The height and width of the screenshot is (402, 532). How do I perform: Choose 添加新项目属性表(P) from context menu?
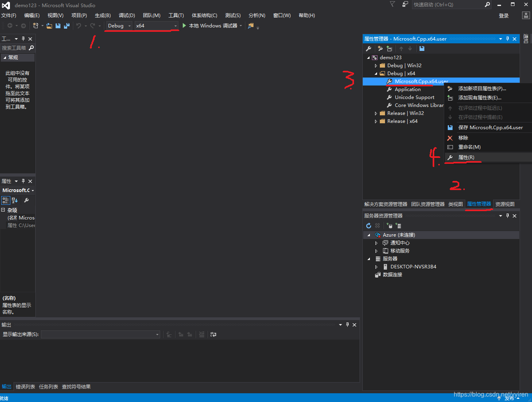[488, 89]
